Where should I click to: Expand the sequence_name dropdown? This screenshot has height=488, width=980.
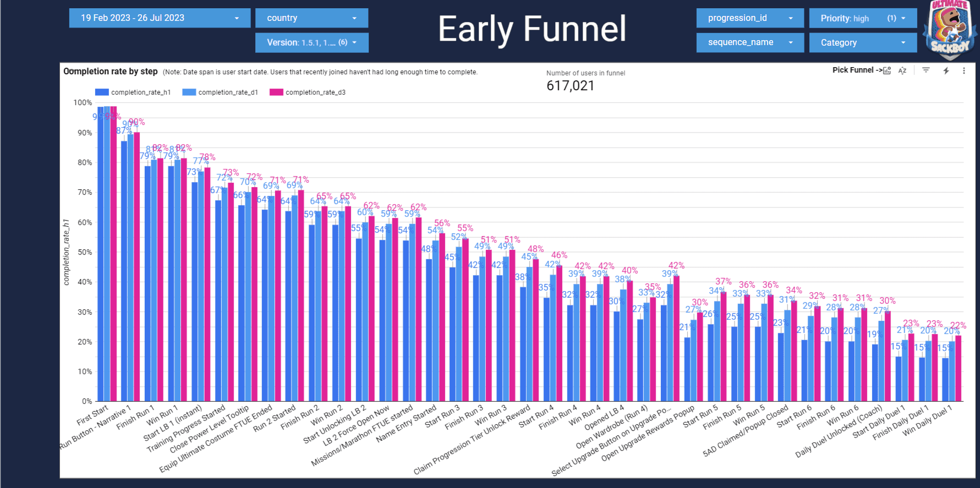tap(750, 42)
